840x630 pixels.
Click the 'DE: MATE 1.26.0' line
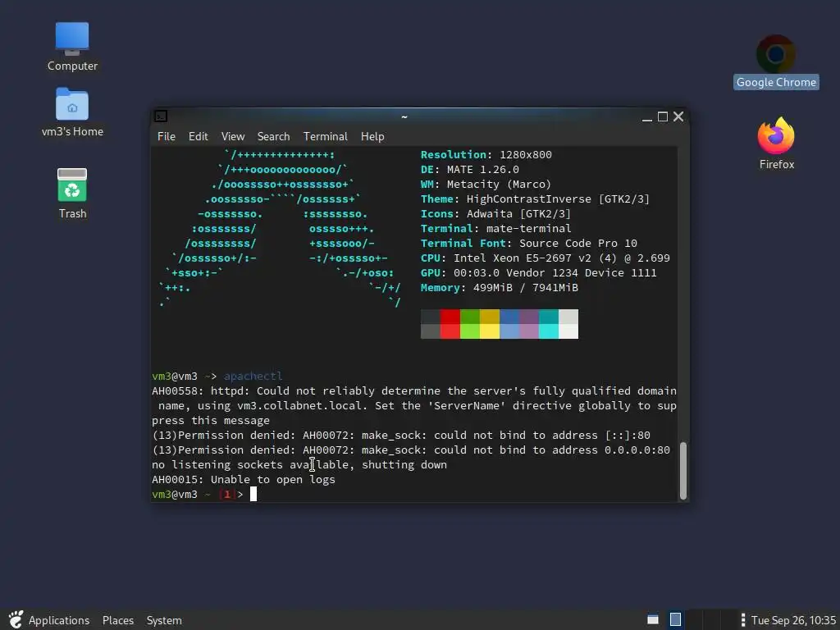click(x=470, y=169)
